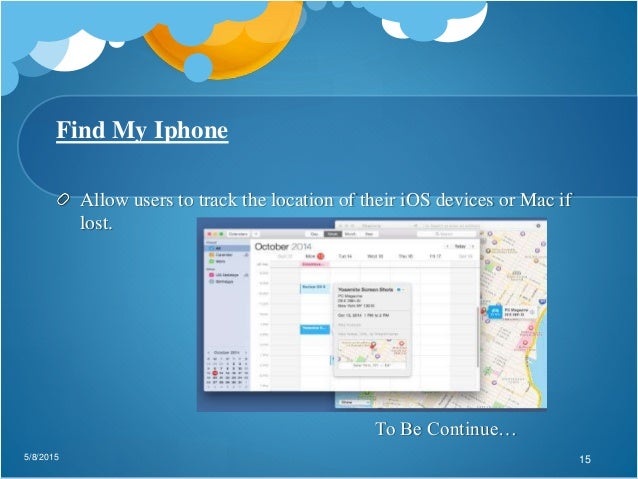Click the Thu 16 day header

coord(405,256)
